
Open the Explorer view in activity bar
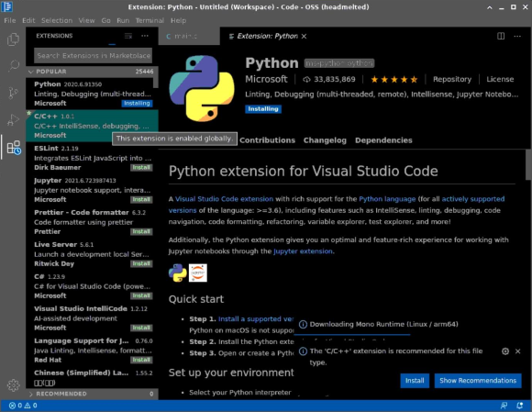coord(13,39)
